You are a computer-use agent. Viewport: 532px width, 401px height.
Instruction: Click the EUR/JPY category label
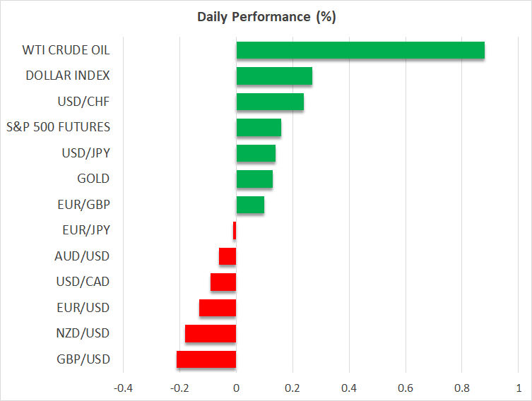(x=87, y=230)
